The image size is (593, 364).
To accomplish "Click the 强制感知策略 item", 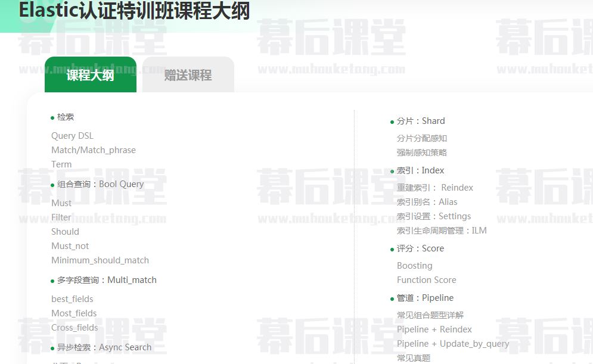I will (x=422, y=153).
